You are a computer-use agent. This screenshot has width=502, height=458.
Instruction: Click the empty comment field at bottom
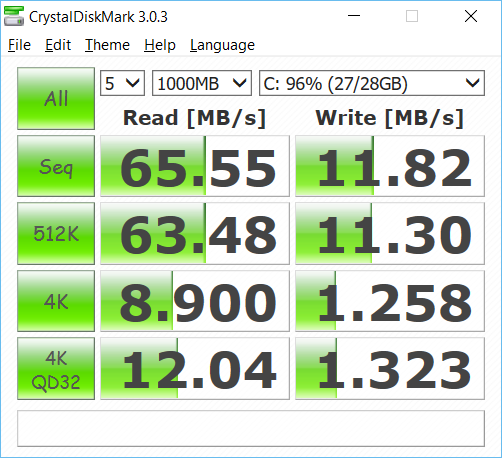(251, 428)
